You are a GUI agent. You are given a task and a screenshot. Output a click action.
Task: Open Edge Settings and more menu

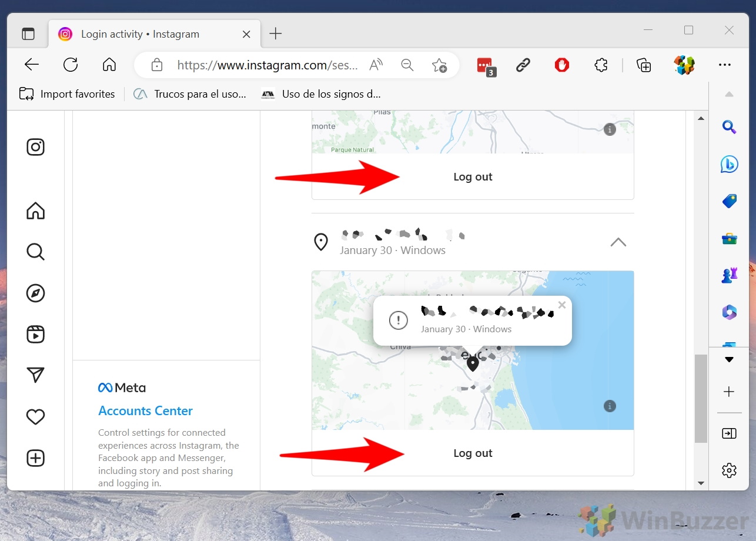coord(725,65)
